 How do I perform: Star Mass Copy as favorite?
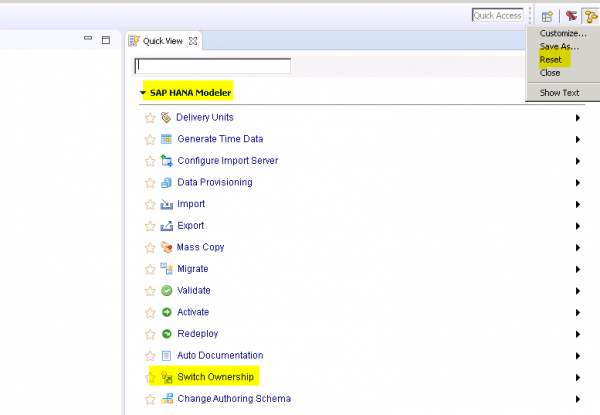[150, 248]
